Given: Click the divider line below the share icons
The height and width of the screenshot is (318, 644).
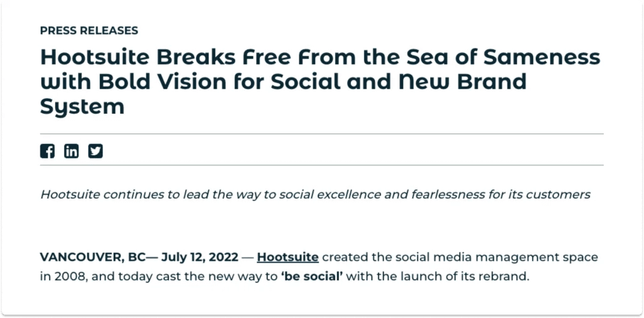Looking at the screenshot, I should click(x=322, y=165).
